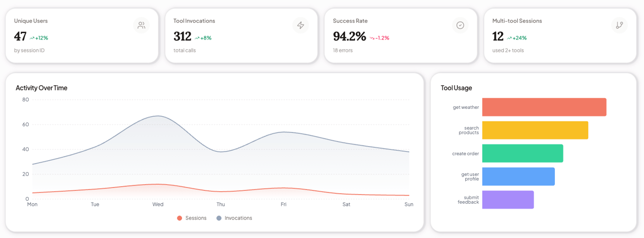The height and width of the screenshot is (238, 644).
Task: Click the branch icon in Multi-tool Sessions
Action: tap(619, 25)
